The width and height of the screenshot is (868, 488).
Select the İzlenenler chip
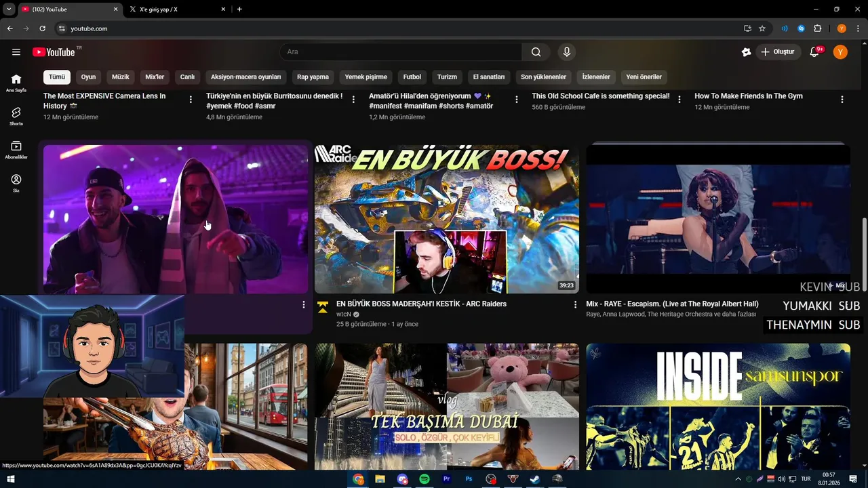click(x=596, y=77)
